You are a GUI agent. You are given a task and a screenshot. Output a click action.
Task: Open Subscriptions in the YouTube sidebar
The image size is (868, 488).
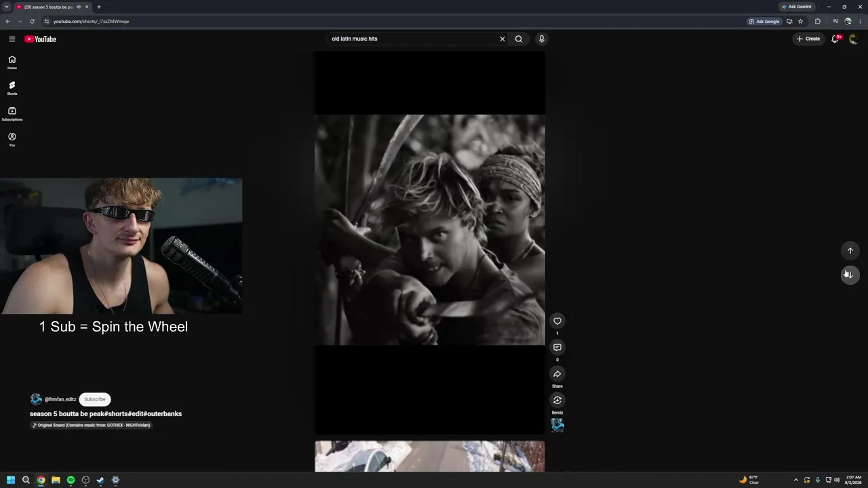click(12, 114)
